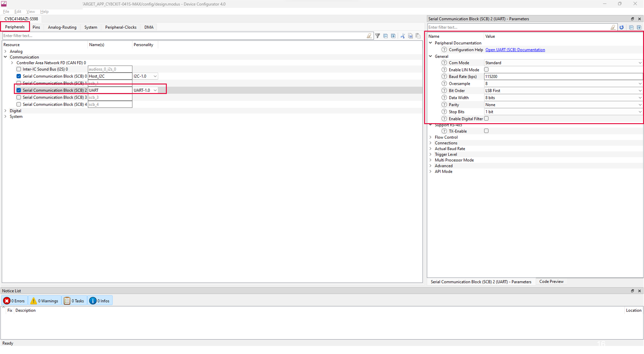Click the UART name field for SCB 2
Viewport: 644px width, 354px height.
click(110, 90)
